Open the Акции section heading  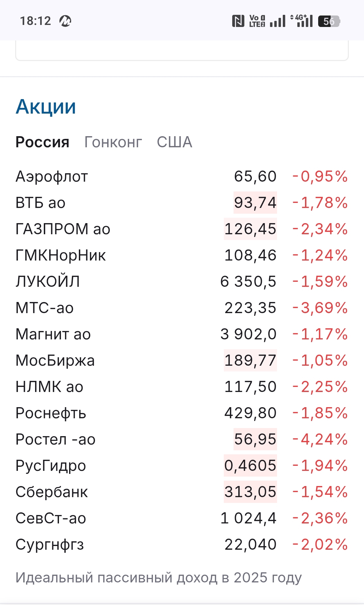click(x=46, y=107)
